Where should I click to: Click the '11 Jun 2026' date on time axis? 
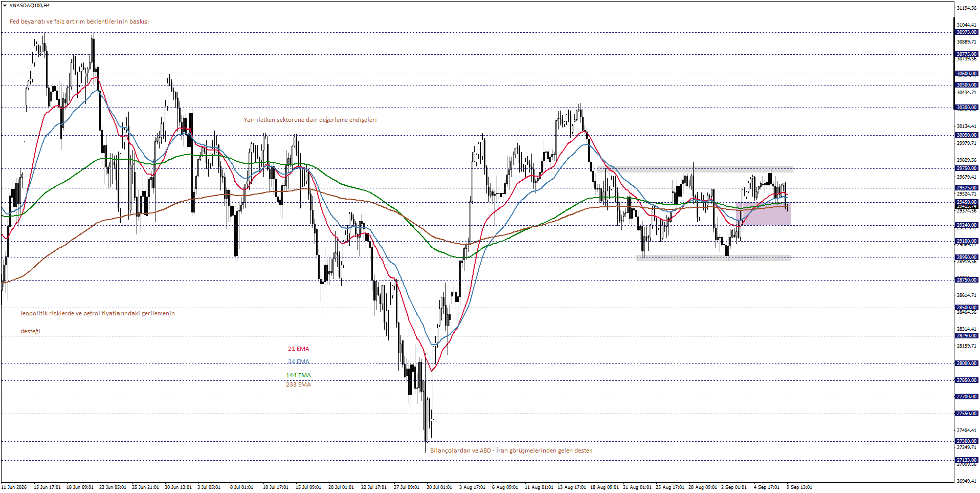[14, 487]
